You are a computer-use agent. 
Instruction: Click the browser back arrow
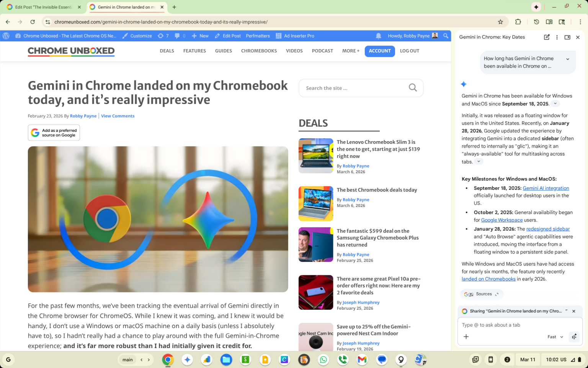click(x=8, y=22)
